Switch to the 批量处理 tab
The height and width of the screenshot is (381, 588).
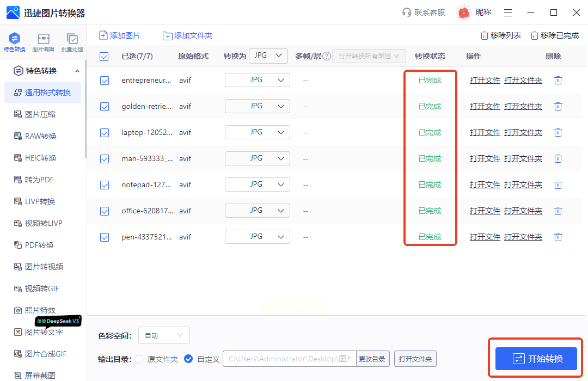(72, 42)
